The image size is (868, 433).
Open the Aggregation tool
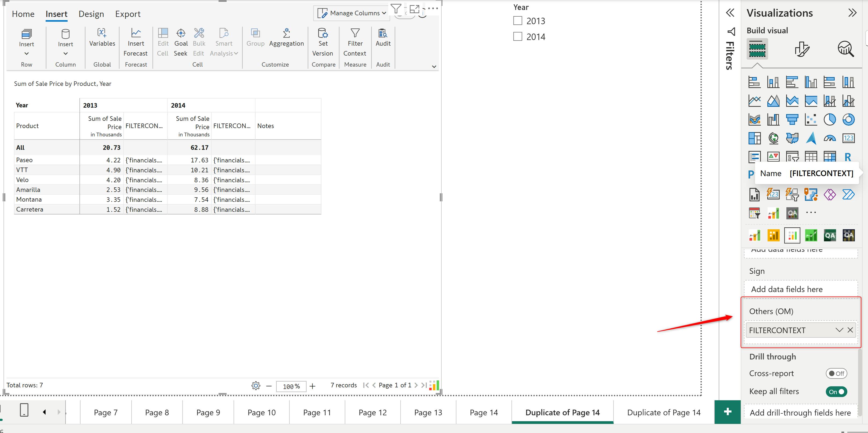pyautogui.click(x=286, y=33)
